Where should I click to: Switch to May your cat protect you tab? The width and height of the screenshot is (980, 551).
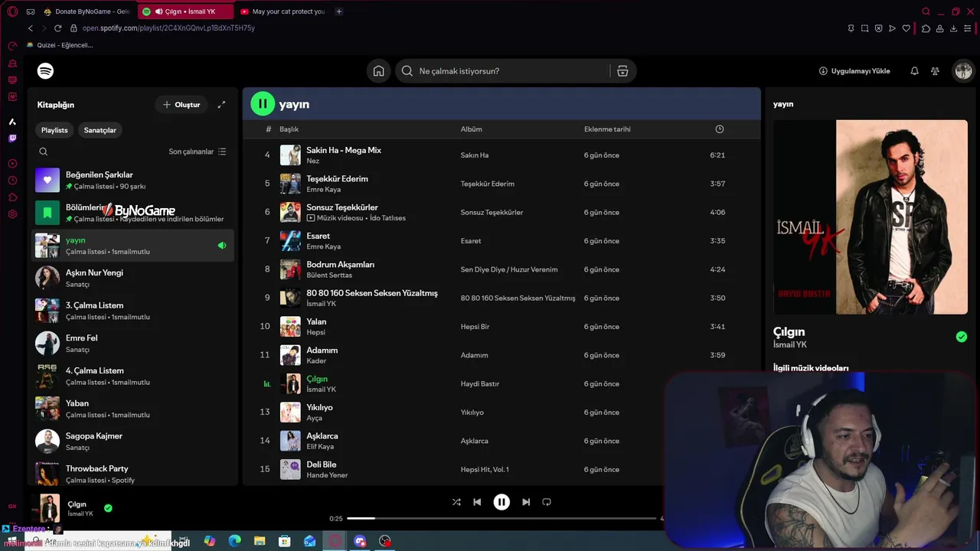pyautogui.click(x=283, y=11)
